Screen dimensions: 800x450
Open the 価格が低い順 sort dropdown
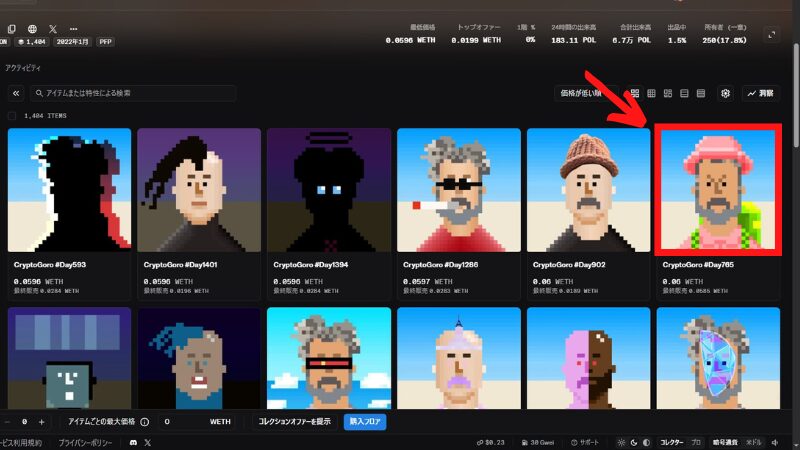(x=586, y=93)
